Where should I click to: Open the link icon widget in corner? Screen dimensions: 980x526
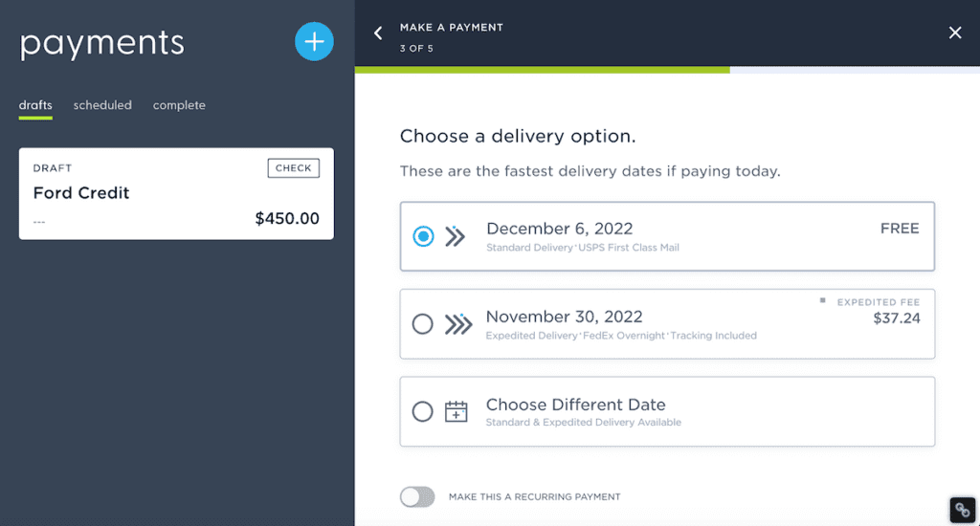click(x=963, y=511)
